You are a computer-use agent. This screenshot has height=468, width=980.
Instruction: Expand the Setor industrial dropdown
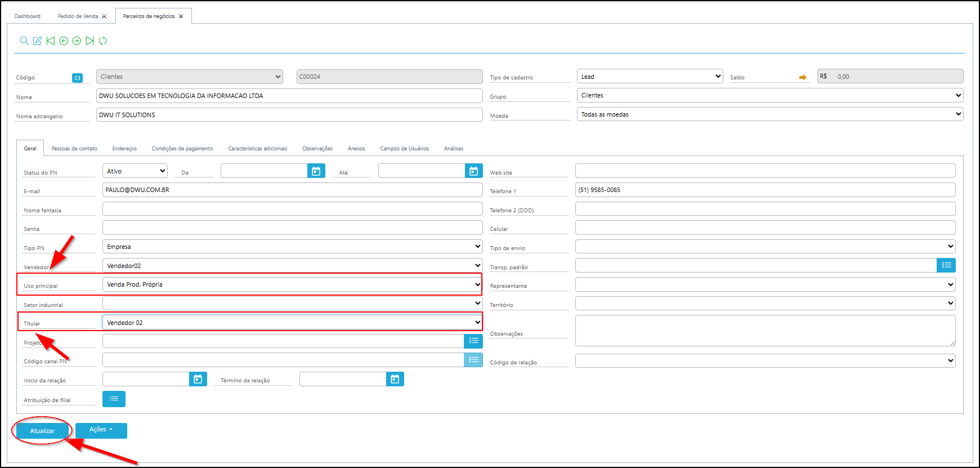pos(293,304)
